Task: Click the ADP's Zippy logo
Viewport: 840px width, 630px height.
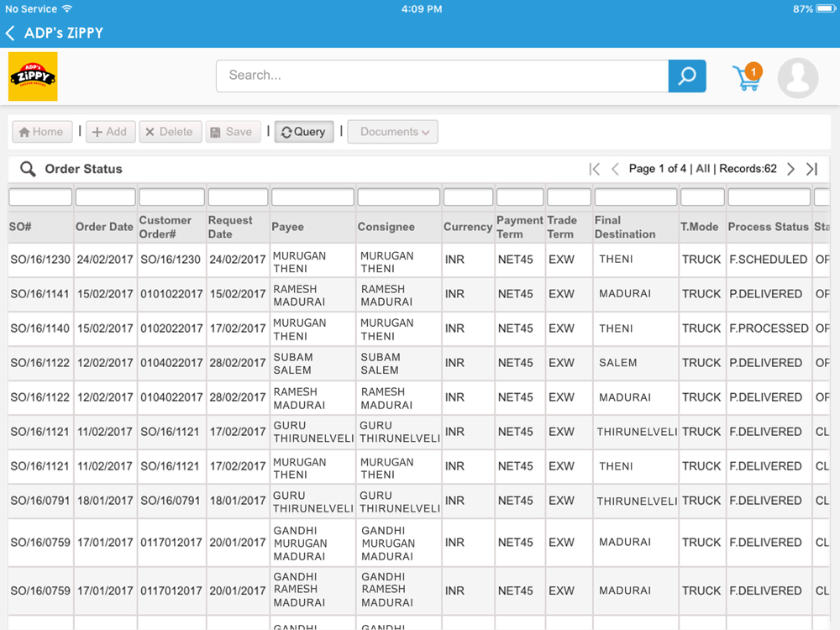Action: click(33, 76)
